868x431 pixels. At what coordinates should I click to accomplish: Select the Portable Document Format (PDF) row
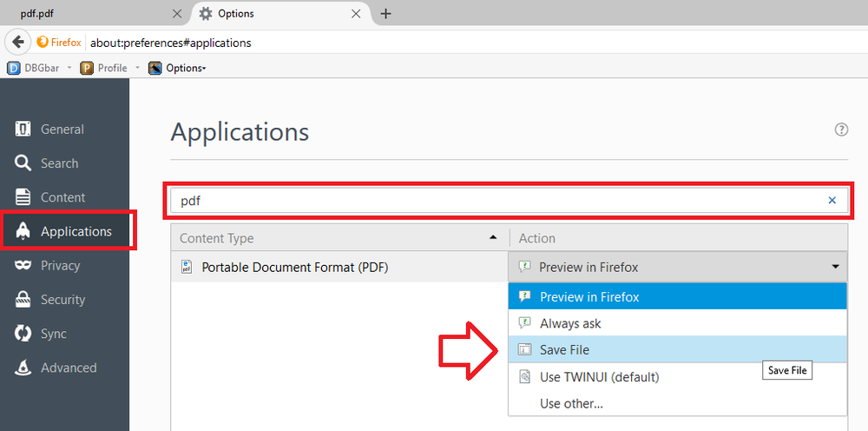339,267
